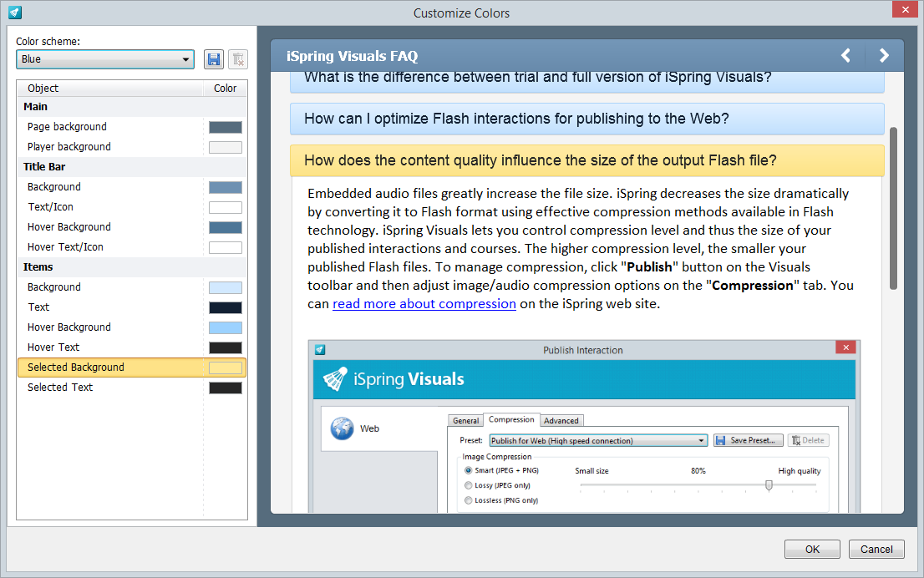Click the preview pane vertical scrollbar
The image size is (924, 578).
(x=893, y=209)
